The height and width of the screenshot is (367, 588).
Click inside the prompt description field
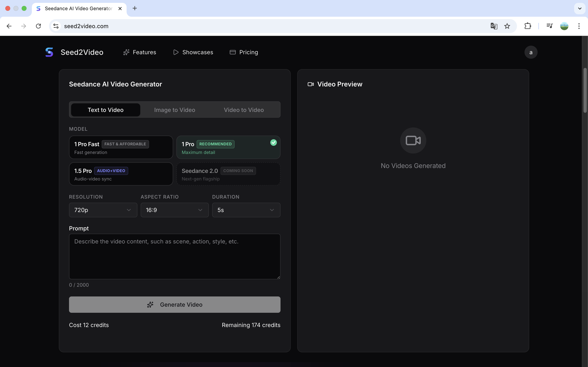pos(174,256)
